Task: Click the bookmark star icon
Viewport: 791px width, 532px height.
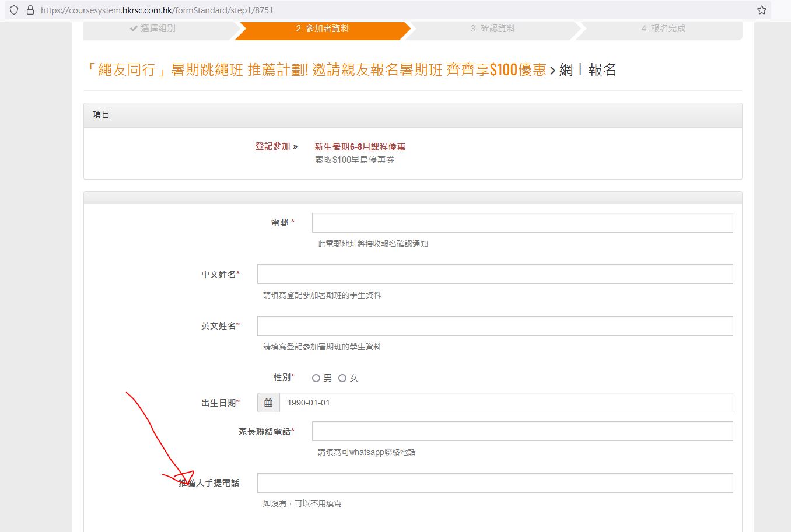Action: pos(761,10)
